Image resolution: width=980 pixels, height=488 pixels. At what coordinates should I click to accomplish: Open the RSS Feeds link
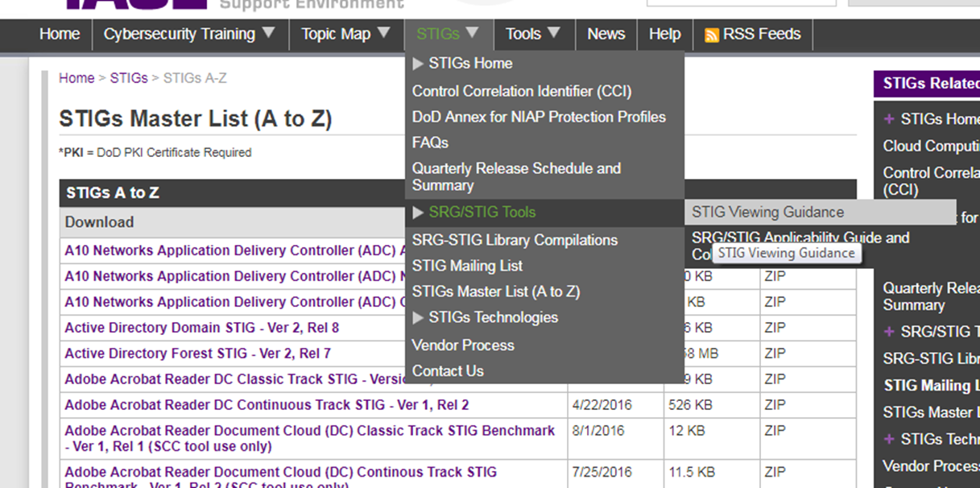point(762,35)
